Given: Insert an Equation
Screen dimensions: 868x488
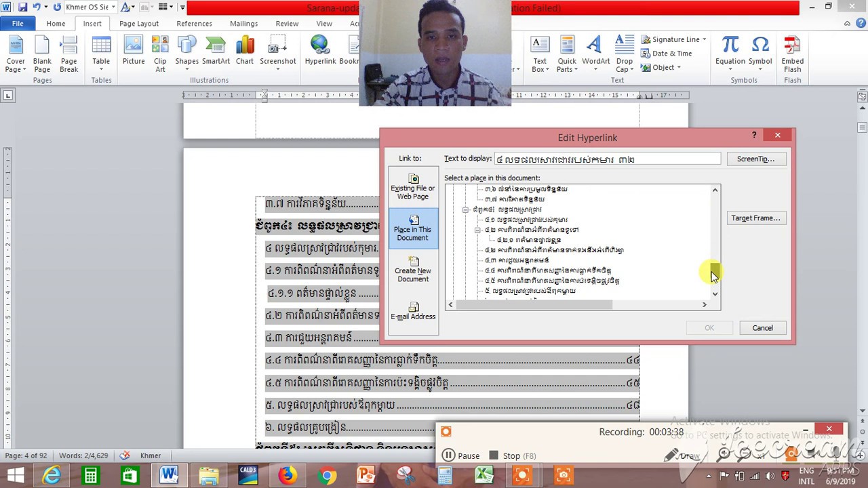Looking at the screenshot, I should pyautogui.click(x=730, y=55).
